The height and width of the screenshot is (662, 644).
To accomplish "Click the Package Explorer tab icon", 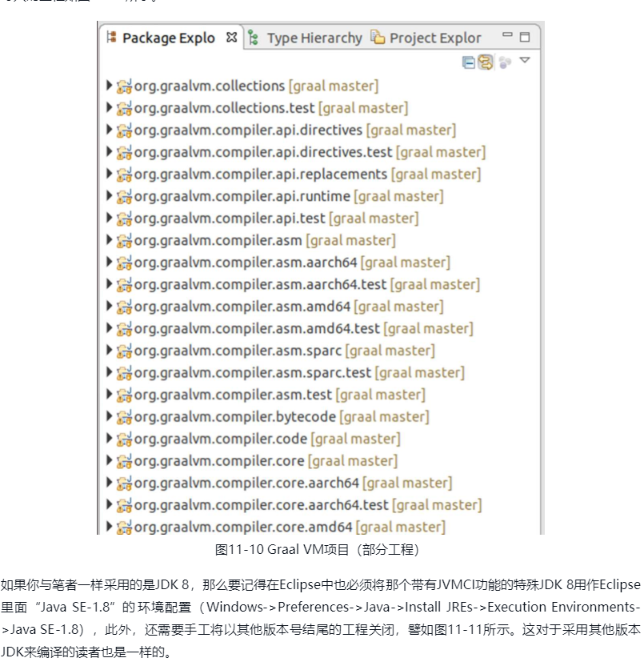I will click(x=111, y=37).
